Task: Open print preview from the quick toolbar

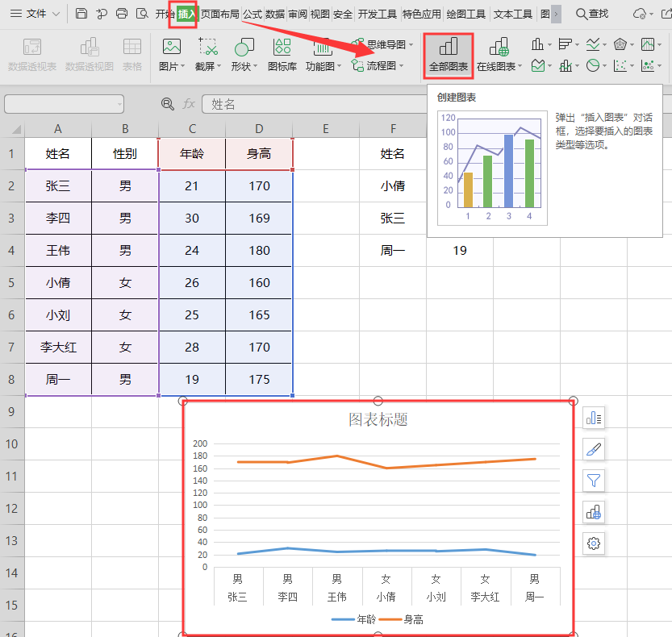Action: pos(142,14)
